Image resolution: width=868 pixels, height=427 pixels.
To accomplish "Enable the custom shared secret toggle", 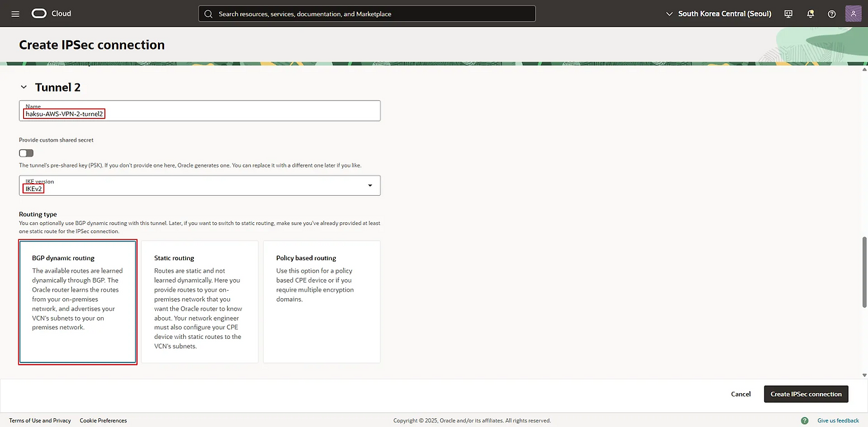I will pos(26,153).
